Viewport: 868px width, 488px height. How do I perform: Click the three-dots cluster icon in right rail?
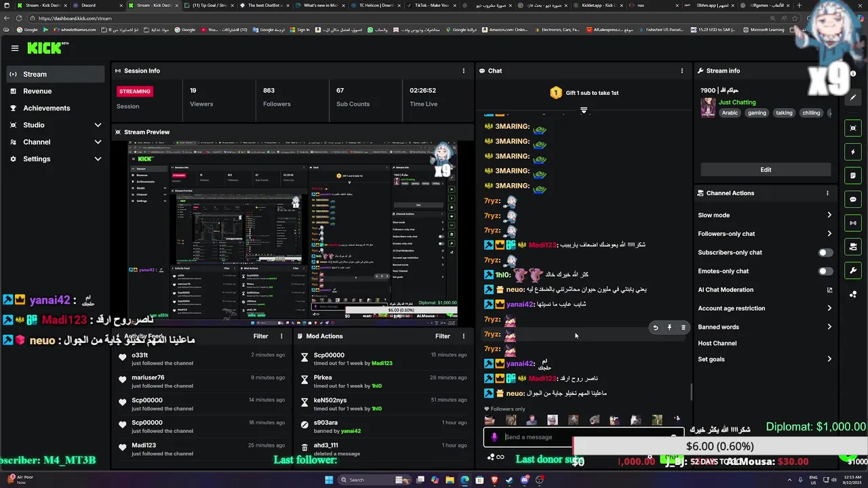[853, 294]
